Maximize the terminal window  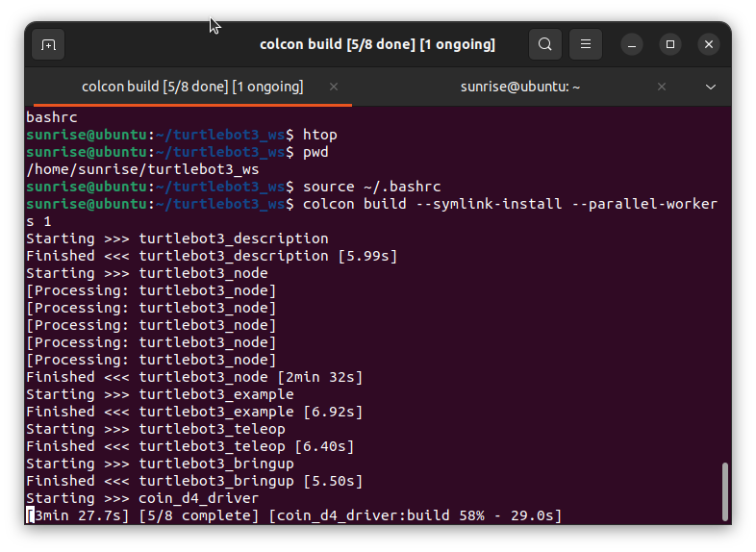(x=670, y=44)
